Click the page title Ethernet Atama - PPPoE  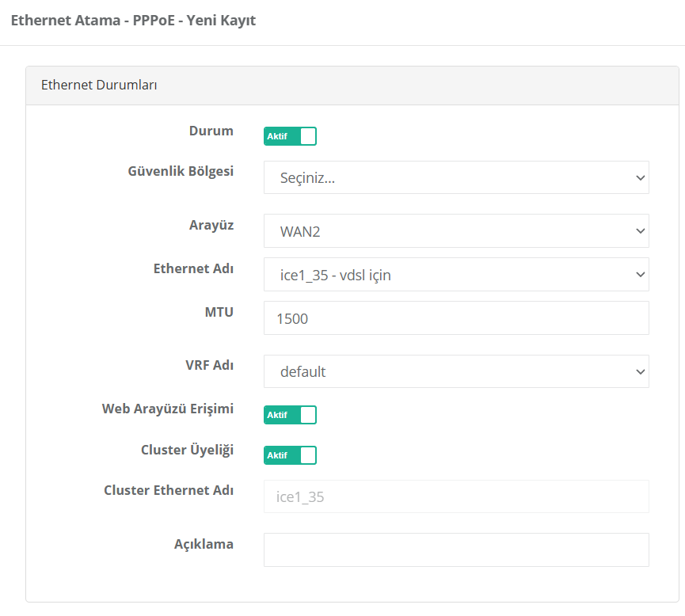(x=133, y=21)
